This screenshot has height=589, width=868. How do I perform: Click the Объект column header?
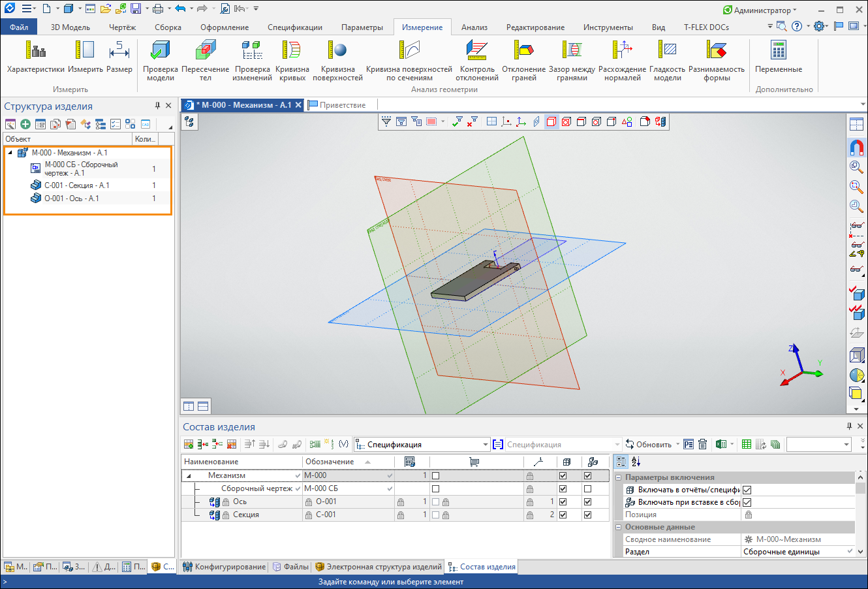(x=68, y=138)
